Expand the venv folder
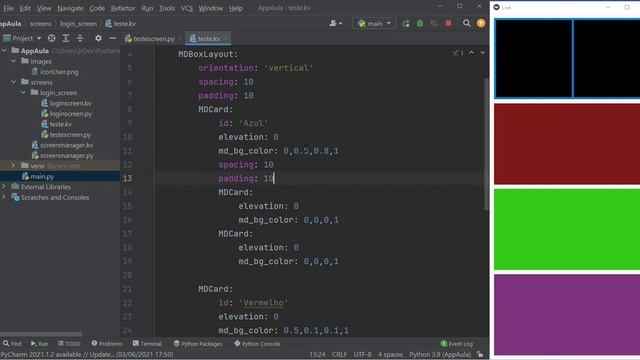640x360 pixels. 13,166
